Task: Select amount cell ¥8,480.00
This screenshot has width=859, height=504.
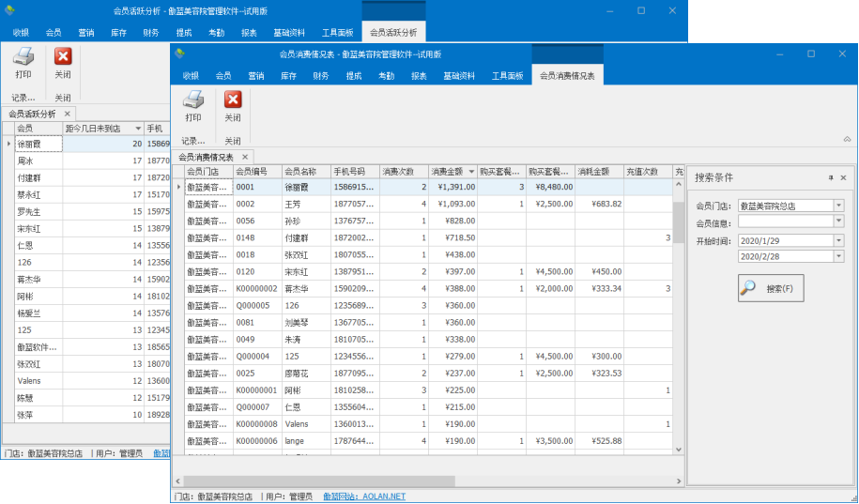Action: pos(550,187)
